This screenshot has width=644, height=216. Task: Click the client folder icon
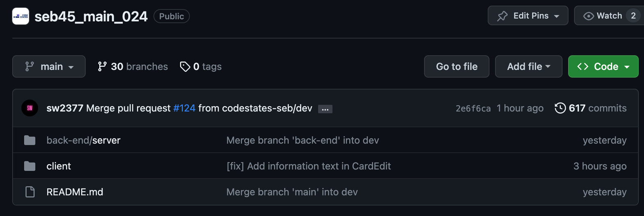(x=30, y=166)
